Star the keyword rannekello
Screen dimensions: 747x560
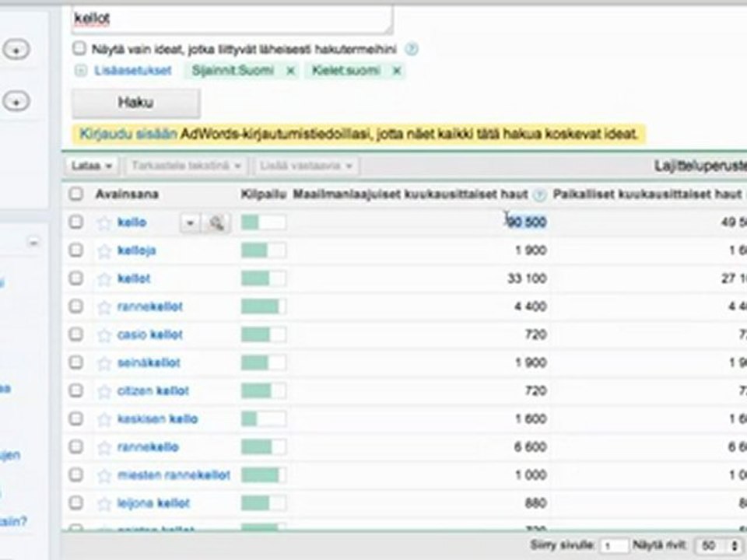[103, 448]
